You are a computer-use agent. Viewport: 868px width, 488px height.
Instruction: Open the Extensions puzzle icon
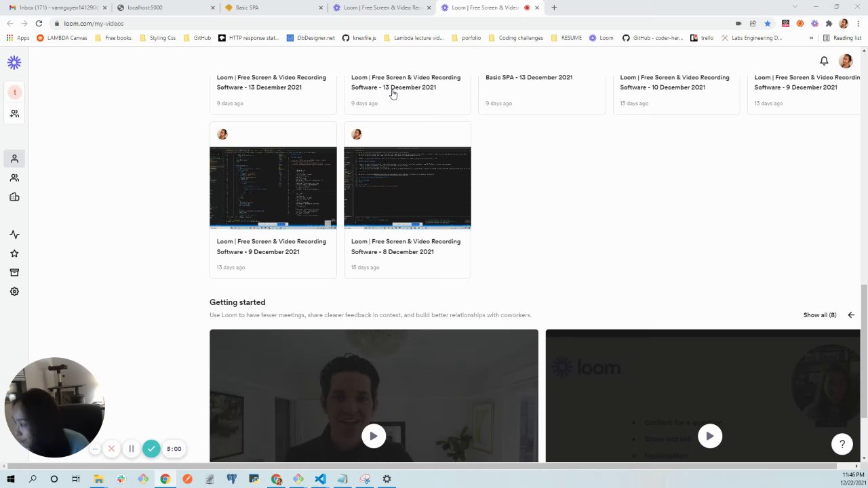click(x=829, y=23)
